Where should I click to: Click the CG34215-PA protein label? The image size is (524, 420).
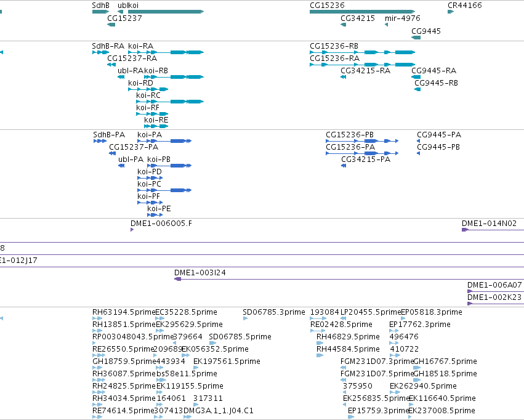(366, 160)
